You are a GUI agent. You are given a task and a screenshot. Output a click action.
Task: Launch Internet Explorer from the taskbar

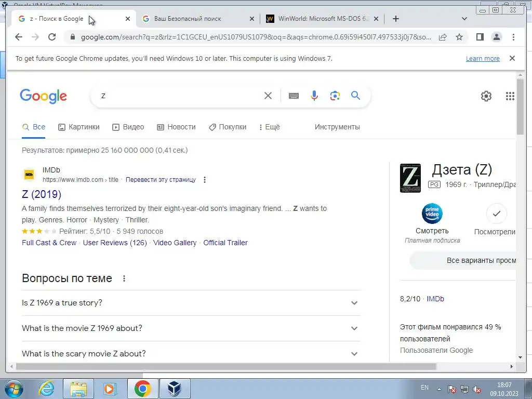point(46,389)
